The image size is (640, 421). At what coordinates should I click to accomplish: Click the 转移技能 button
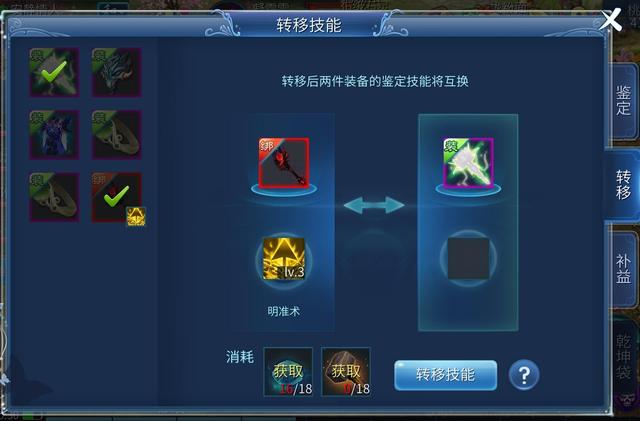point(445,375)
